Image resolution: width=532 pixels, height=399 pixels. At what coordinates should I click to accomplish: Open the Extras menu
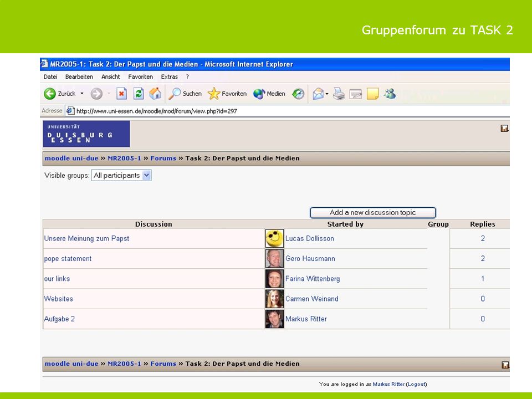(170, 76)
